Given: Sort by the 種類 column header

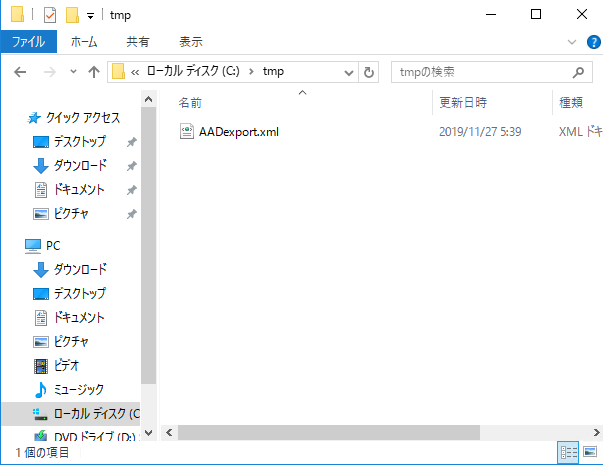Looking at the screenshot, I should pos(571,103).
